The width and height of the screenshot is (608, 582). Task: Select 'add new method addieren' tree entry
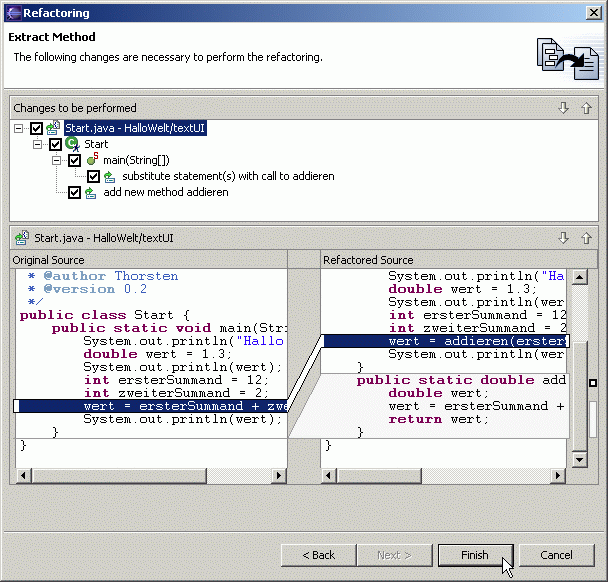point(165,192)
